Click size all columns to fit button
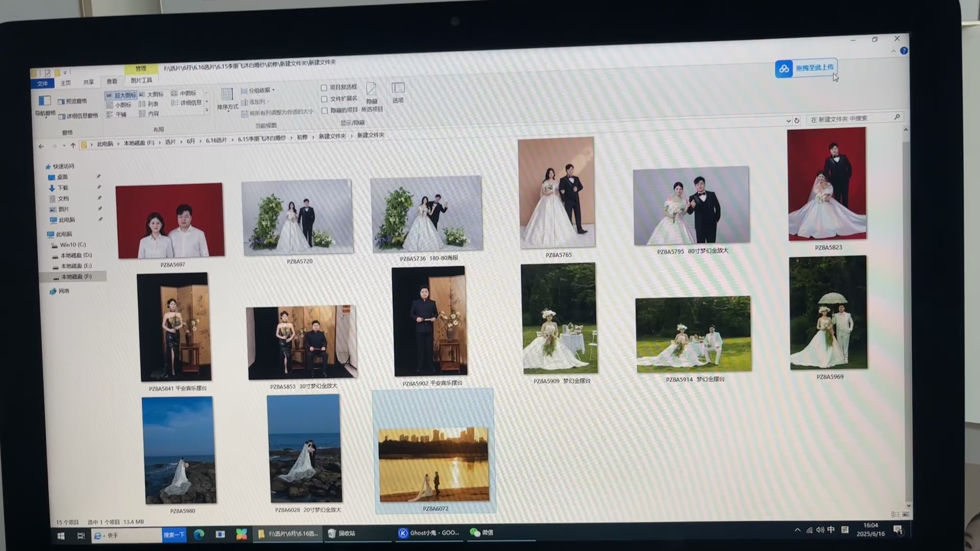980x551 pixels. 277,112
